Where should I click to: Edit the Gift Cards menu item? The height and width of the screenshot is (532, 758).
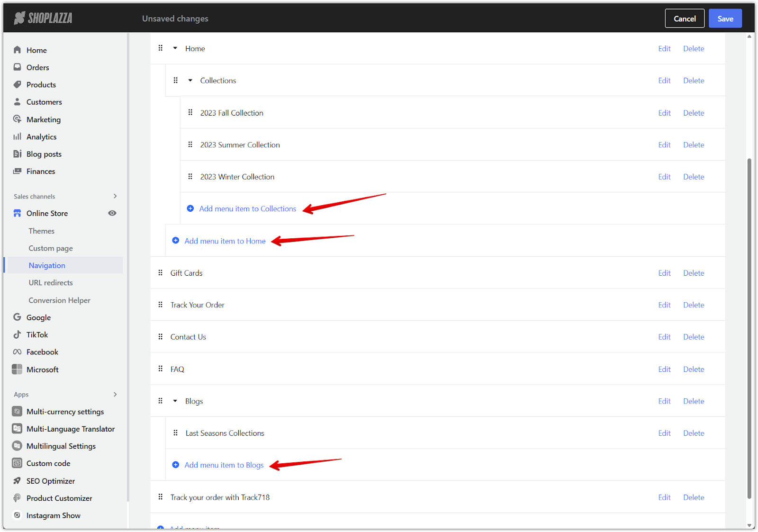tap(664, 273)
